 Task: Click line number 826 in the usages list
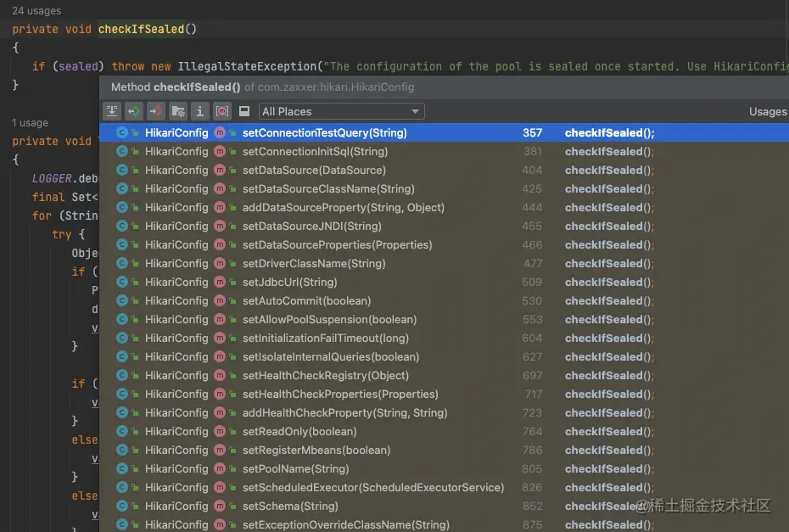[533, 487]
